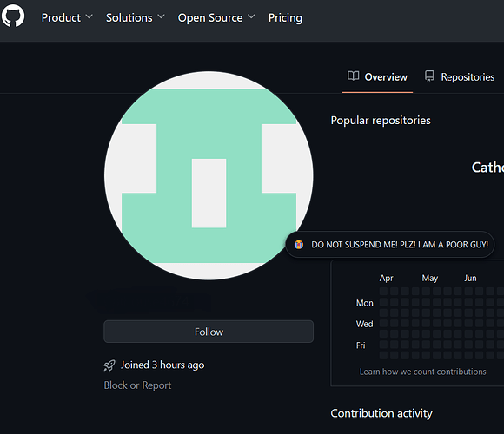Switch to the Repositories tab
The height and width of the screenshot is (434, 504).
click(460, 77)
